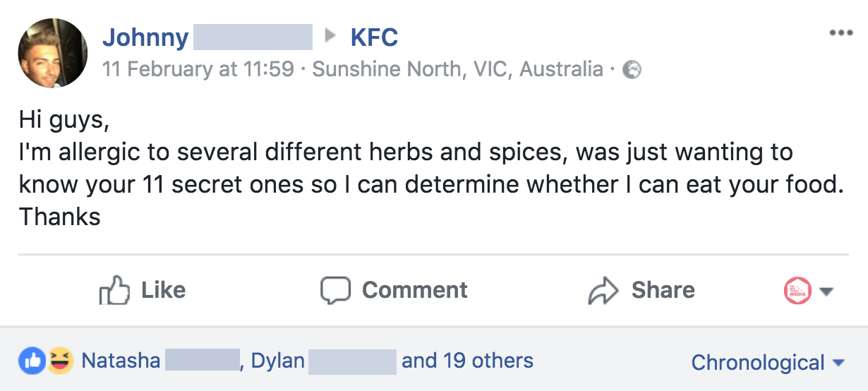
Task: Click the red page identity icon
Action: (798, 290)
